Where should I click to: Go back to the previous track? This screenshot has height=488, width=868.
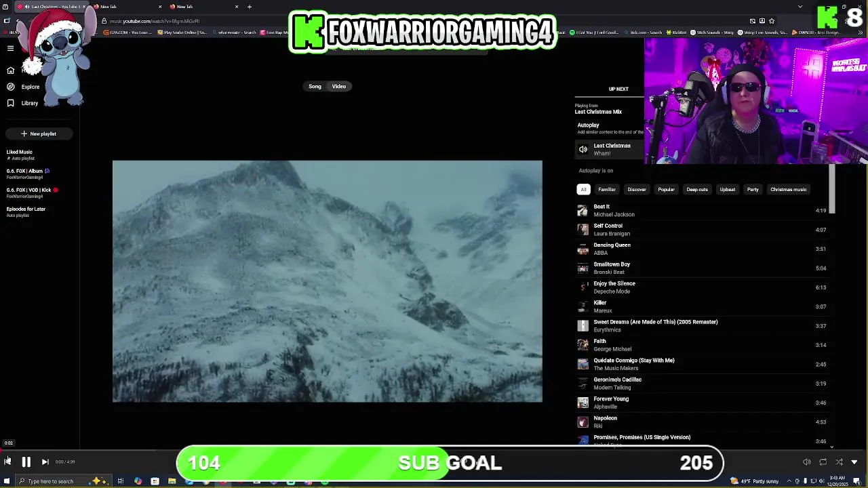pos(7,462)
